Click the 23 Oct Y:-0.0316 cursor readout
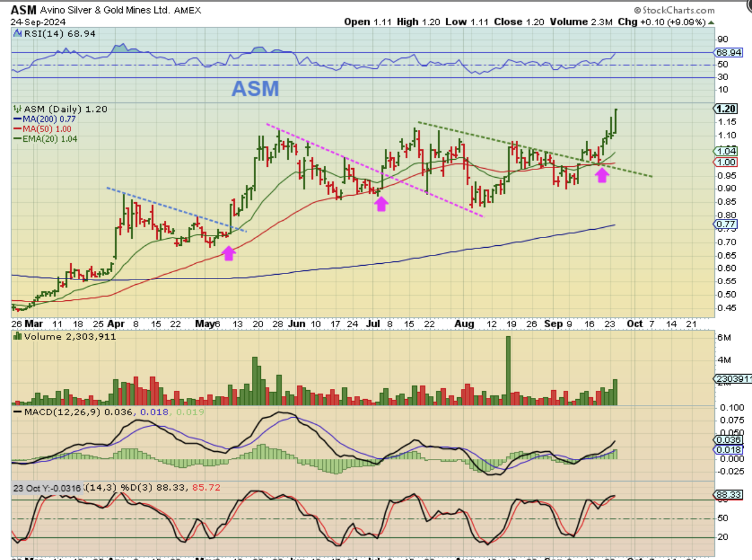The height and width of the screenshot is (560, 752). coord(47,488)
